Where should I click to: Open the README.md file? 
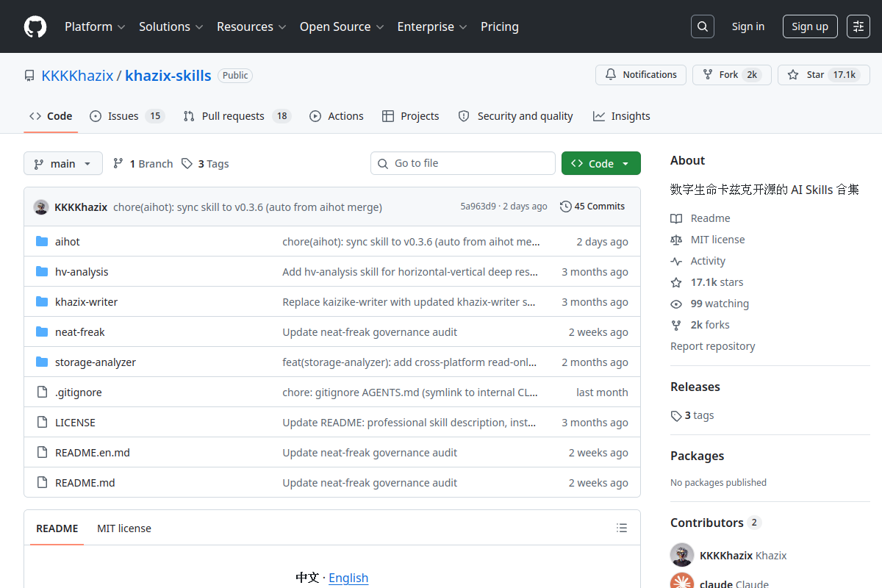(85, 483)
